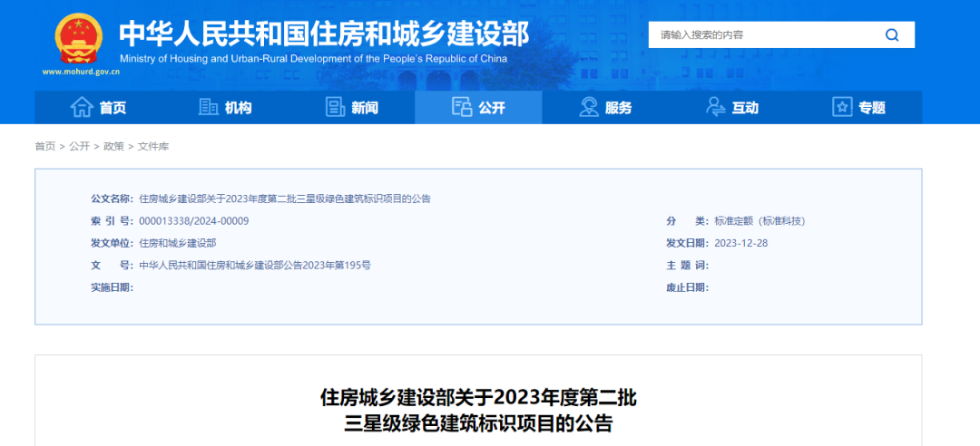Image resolution: width=980 pixels, height=446 pixels.
Task: Open the 专题 navigation tab
Action: pyautogui.click(x=859, y=108)
